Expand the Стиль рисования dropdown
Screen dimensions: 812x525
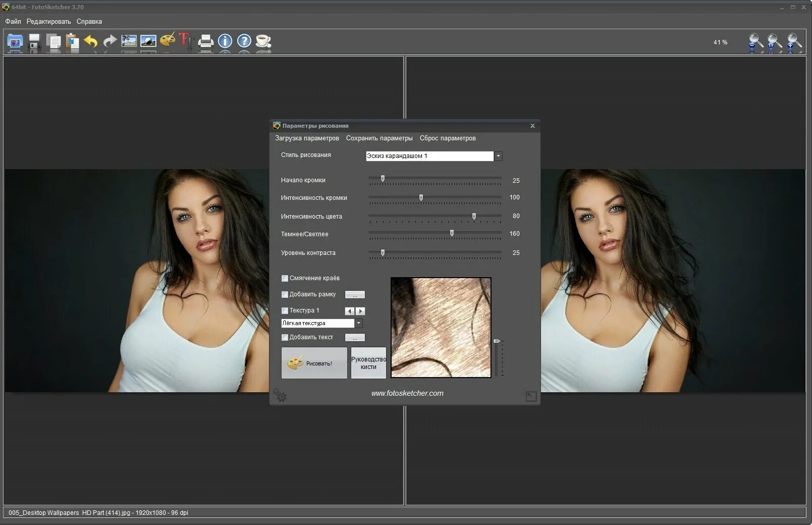(498, 156)
